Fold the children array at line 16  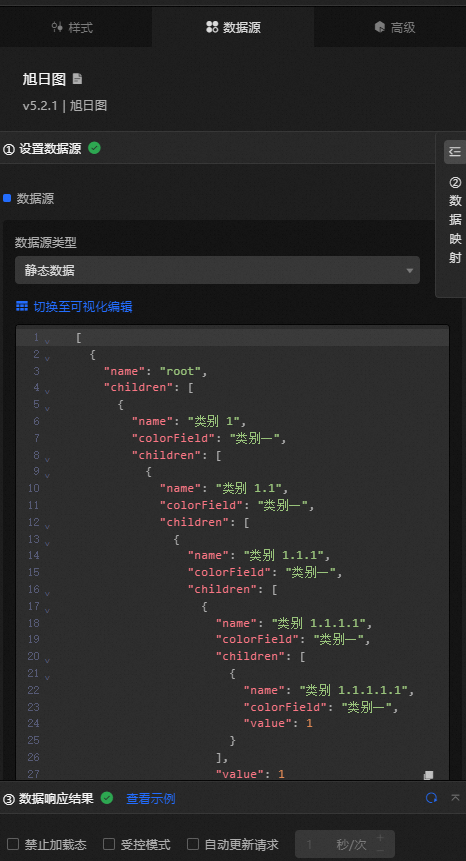[47, 594]
